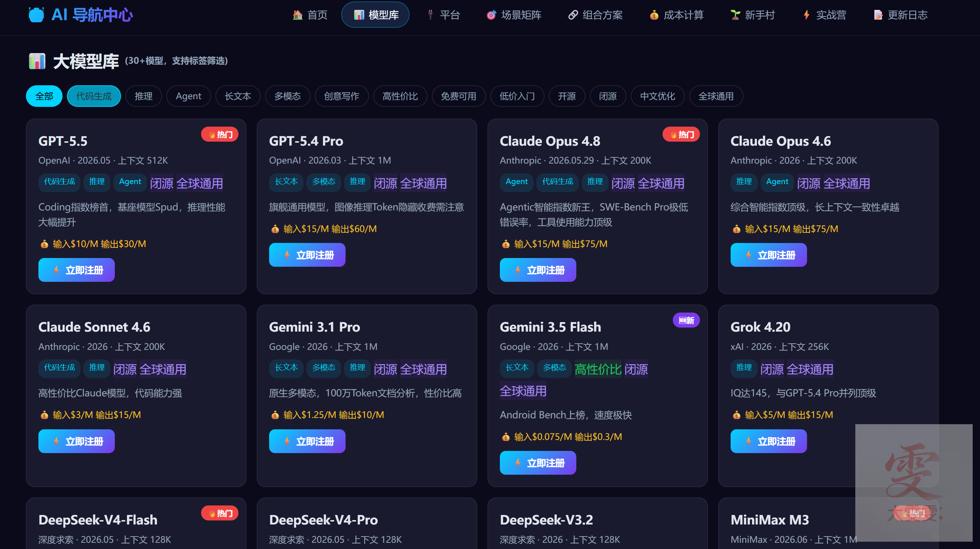
Task: Click the money bag icon beside 成本计算
Action: pyautogui.click(x=654, y=15)
